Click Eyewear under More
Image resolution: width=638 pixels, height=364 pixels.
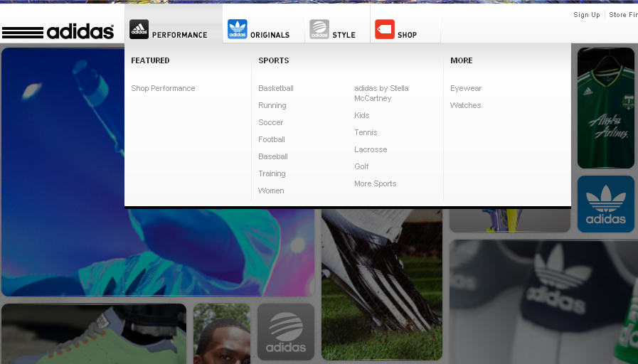click(466, 88)
